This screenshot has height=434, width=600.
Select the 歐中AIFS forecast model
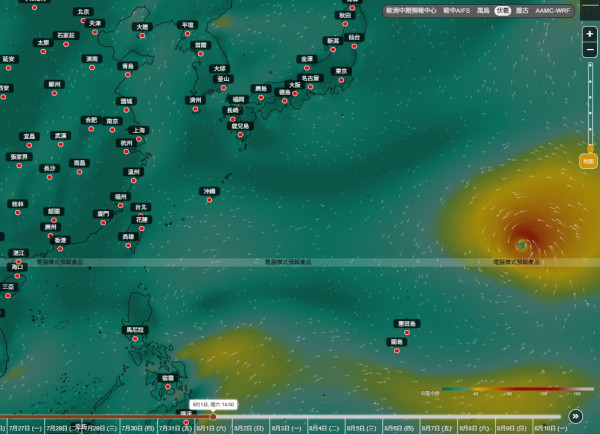click(457, 11)
